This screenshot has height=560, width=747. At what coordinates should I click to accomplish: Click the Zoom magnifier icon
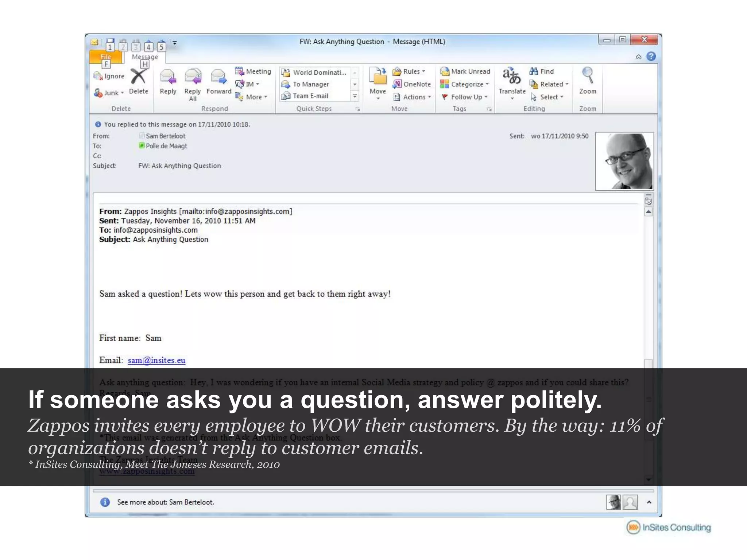[x=588, y=81]
